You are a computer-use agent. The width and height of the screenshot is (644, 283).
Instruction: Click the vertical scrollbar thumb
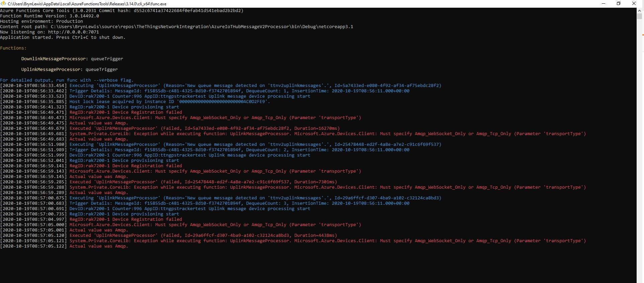pyautogui.click(x=640, y=16)
